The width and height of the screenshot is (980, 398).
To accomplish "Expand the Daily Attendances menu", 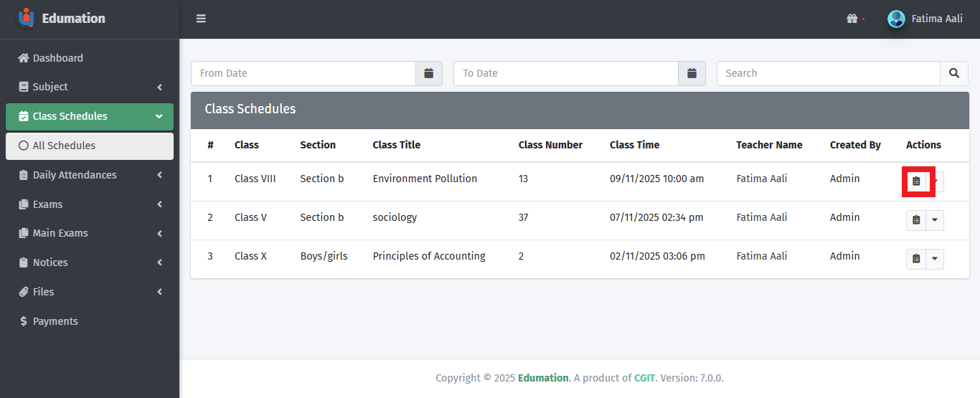I will click(89, 175).
